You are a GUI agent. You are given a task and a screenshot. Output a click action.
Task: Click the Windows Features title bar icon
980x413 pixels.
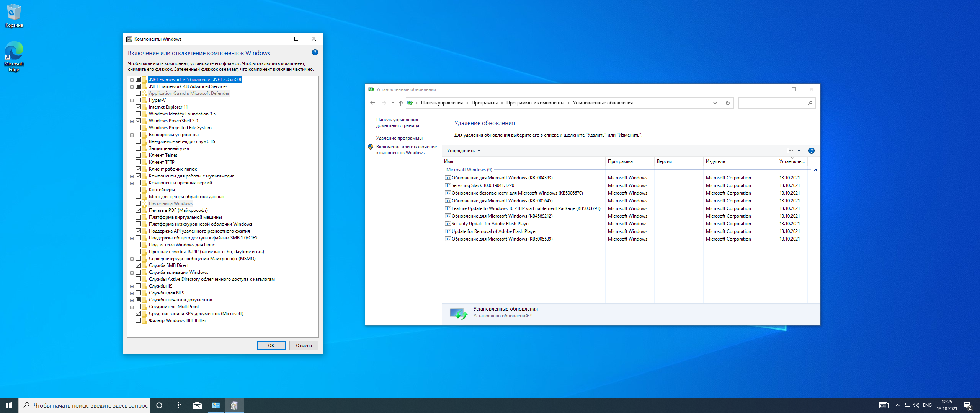point(129,39)
